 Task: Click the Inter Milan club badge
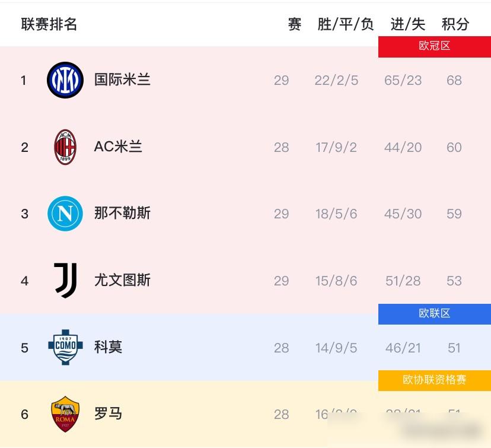65,80
